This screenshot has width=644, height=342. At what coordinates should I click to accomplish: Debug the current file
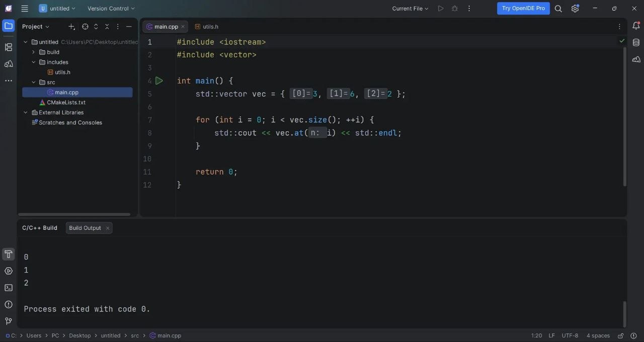pyautogui.click(x=455, y=9)
